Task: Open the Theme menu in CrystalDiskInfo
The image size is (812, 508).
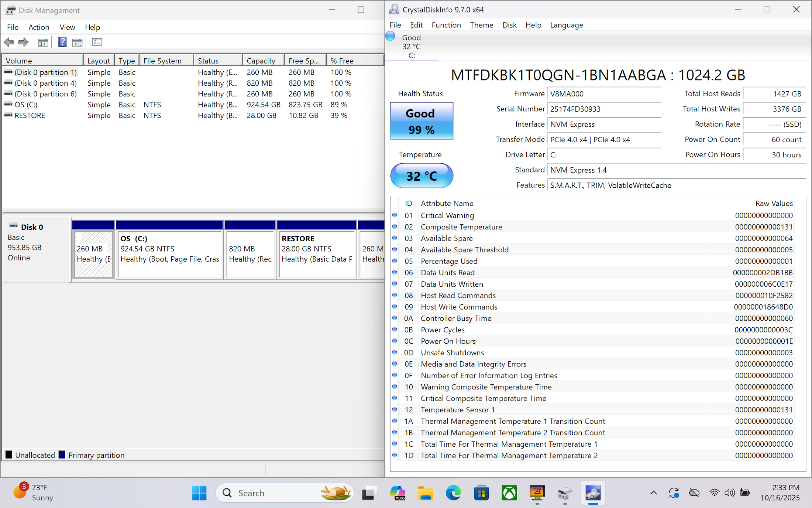Action: pyautogui.click(x=481, y=25)
